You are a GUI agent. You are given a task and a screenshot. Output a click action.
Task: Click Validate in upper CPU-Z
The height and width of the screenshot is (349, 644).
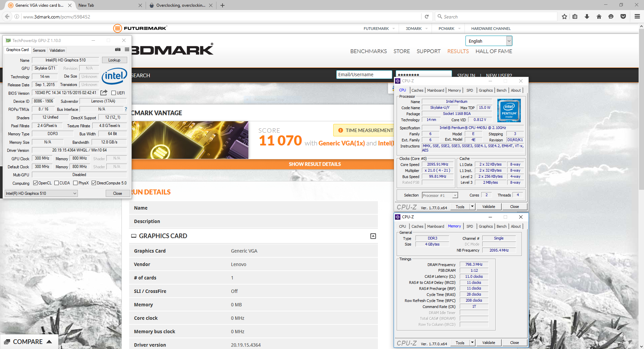pos(489,207)
